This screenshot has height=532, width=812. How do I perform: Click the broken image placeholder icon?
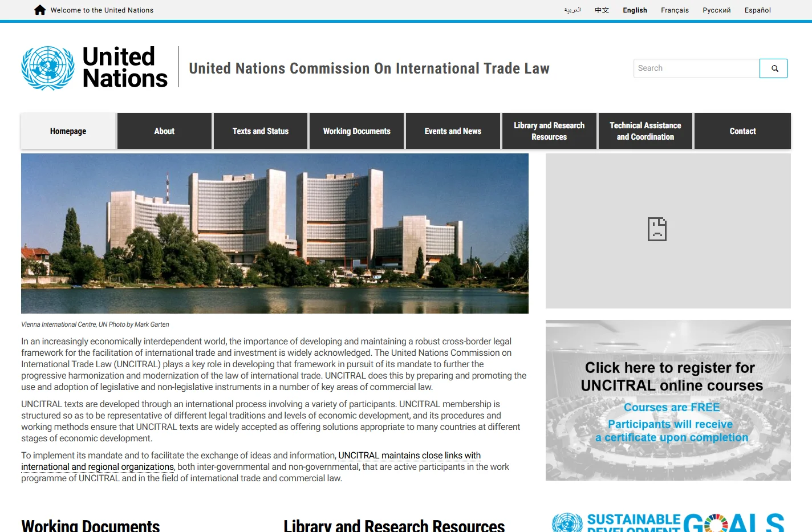point(657,229)
